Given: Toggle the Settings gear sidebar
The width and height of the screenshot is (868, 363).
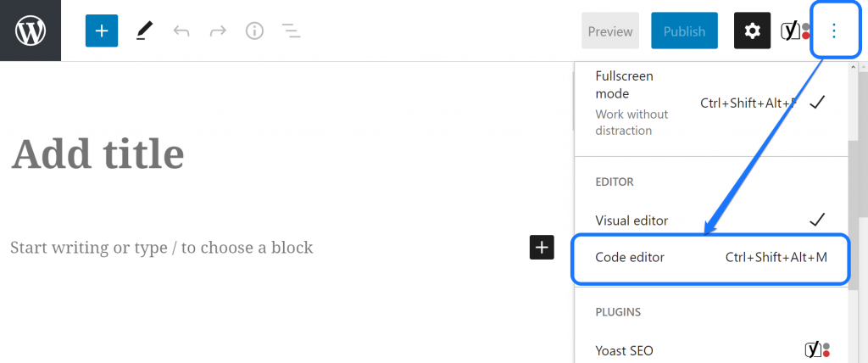Looking at the screenshot, I should pos(752,31).
